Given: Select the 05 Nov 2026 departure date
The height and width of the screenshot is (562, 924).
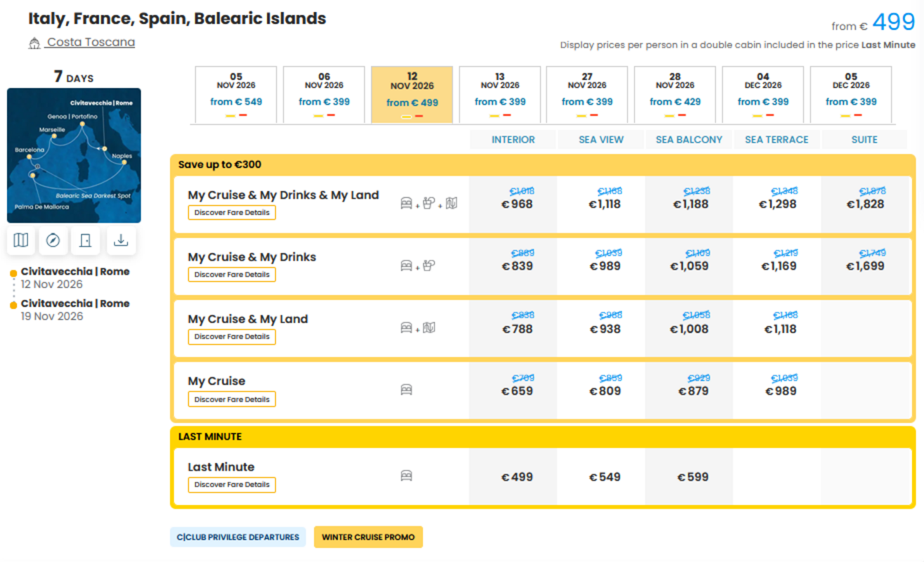Looking at the screenshot, I should coord(236,95).
